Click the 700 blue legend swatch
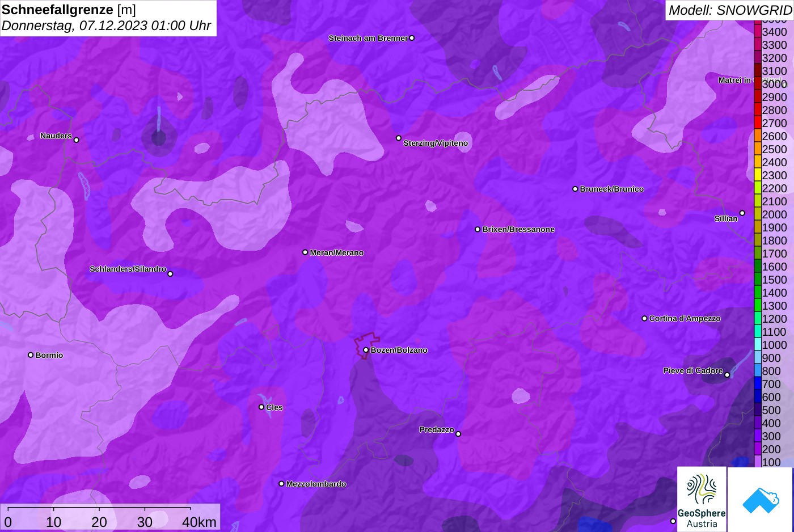Image resolution: width=794 pixels, height=532 pixels. [758, 383]
